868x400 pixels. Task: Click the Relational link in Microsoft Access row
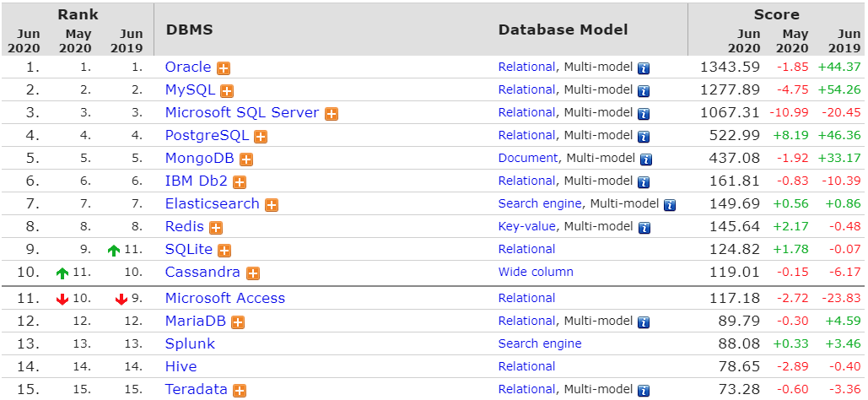point(526,298)
